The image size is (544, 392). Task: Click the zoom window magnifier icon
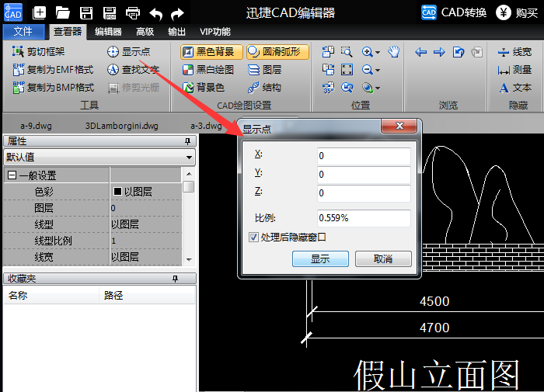click(x=347, y=52)
